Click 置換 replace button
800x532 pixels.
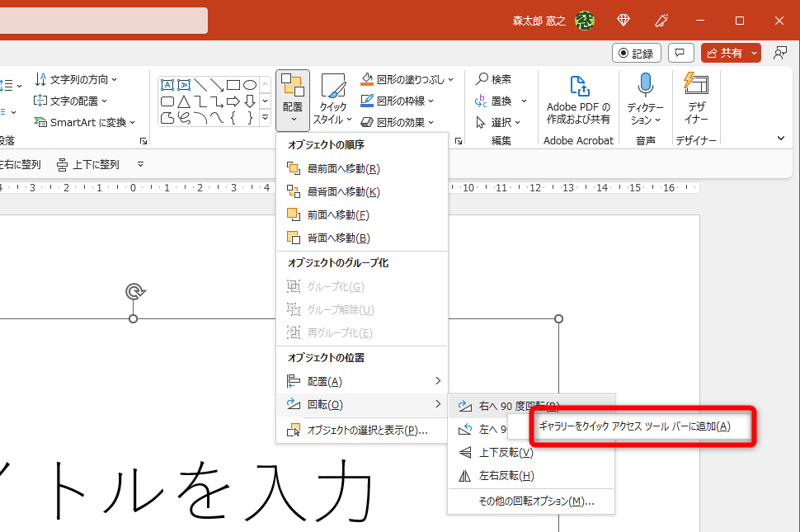(x=493, y=101)
